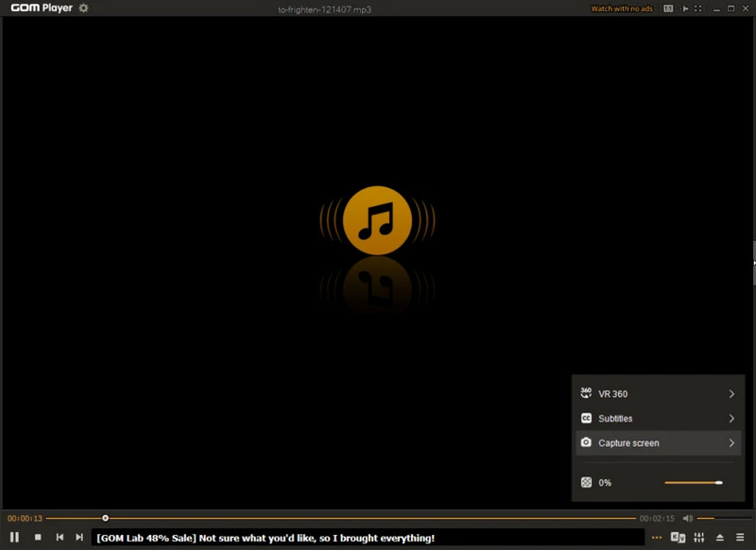Select the Subtitles menu entry
The image size is (756, 550).
coord(616,419)
